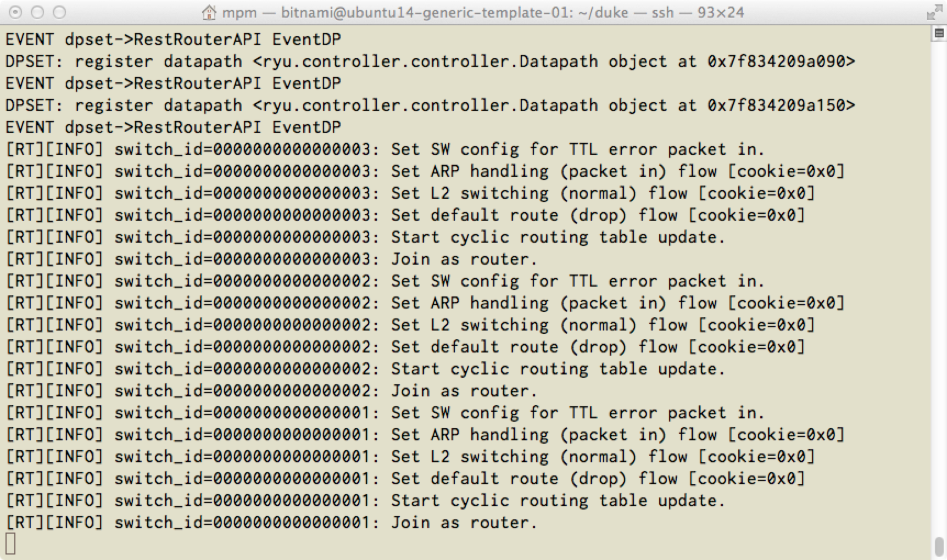Click the empty cursor block at the prompt

10,544
